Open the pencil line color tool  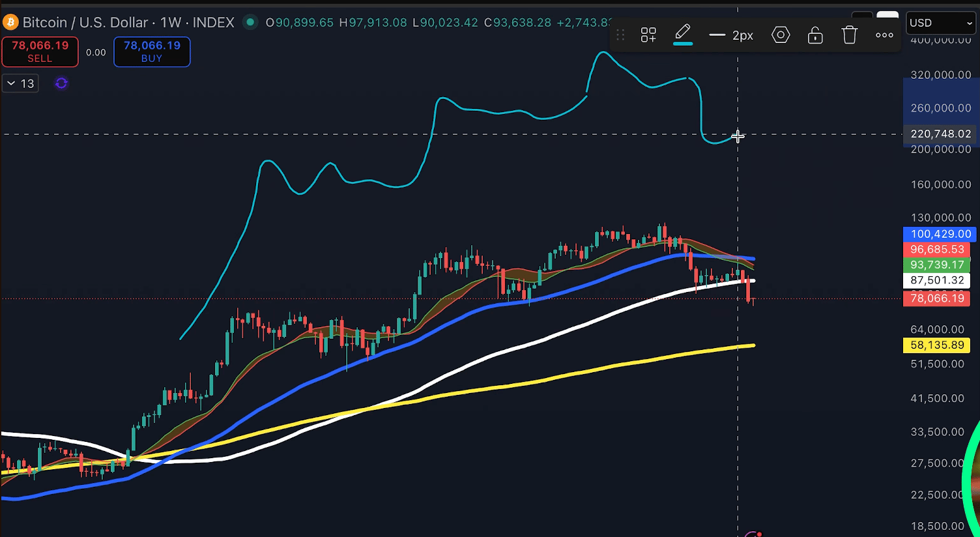[x=683, y=33]
